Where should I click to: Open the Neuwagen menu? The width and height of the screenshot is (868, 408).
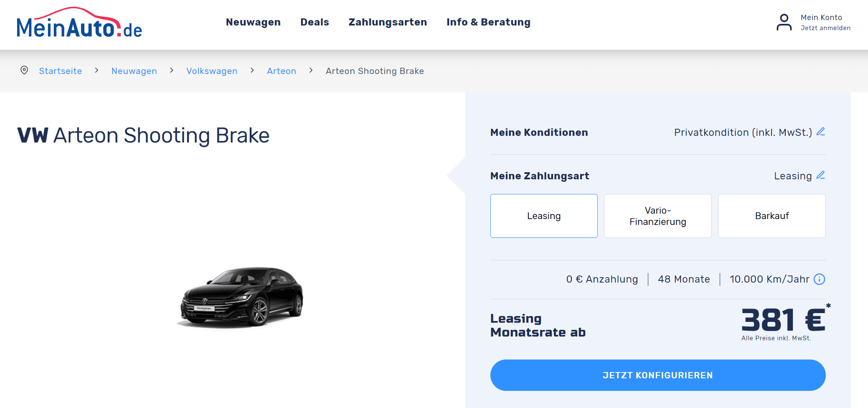tap(253, 22)
